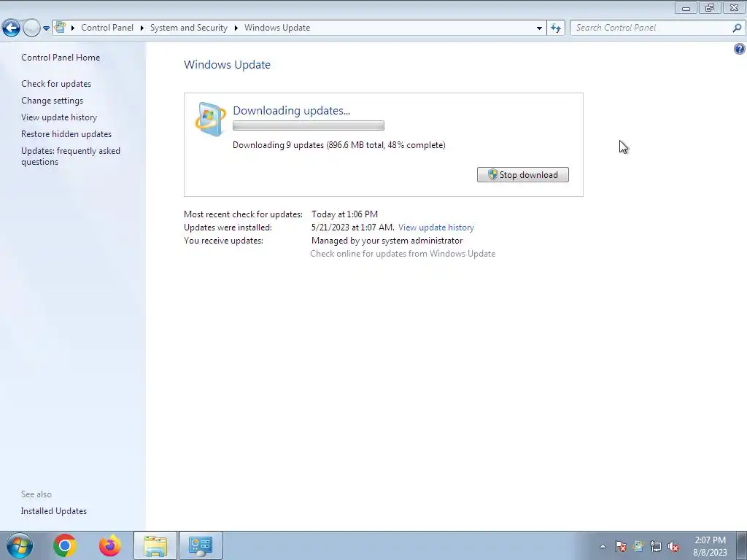
Task: Stop the update download
Action: (x=522, y=175)
